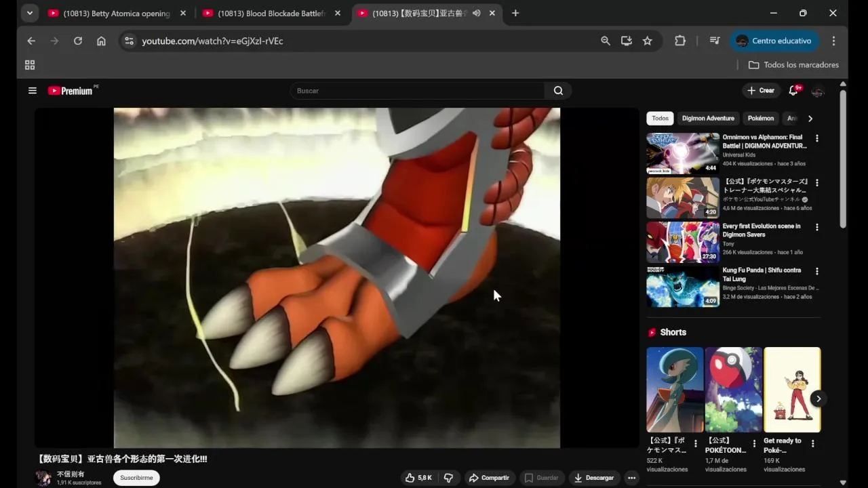Open options for Every first Evolution video
Viewport: 868px width, 488px height.
click(x=816, y=227)
